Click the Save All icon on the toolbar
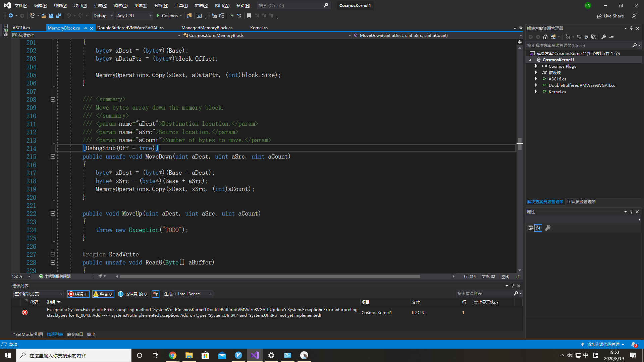The image size is (644, 362). tap(58, 16)
